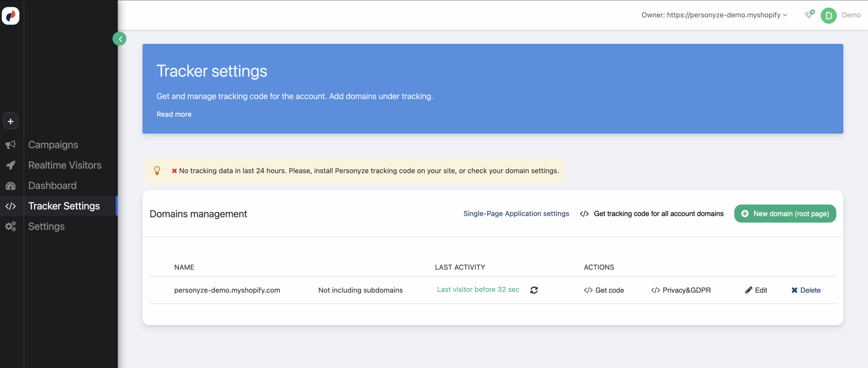The height and width of the screenshot is (368, 868).
Task: Select Tracker Settings menu item
Action: tap(64, 206)
